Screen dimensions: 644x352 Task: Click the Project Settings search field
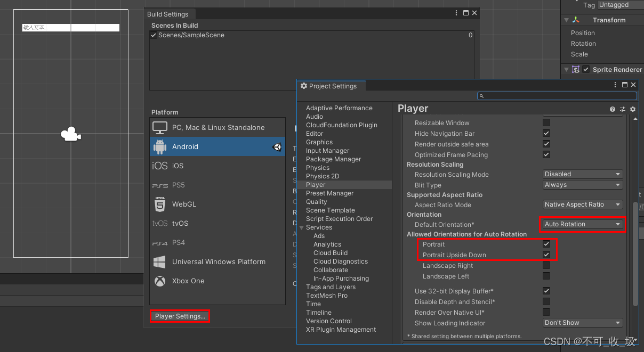(x=557, y=96)
